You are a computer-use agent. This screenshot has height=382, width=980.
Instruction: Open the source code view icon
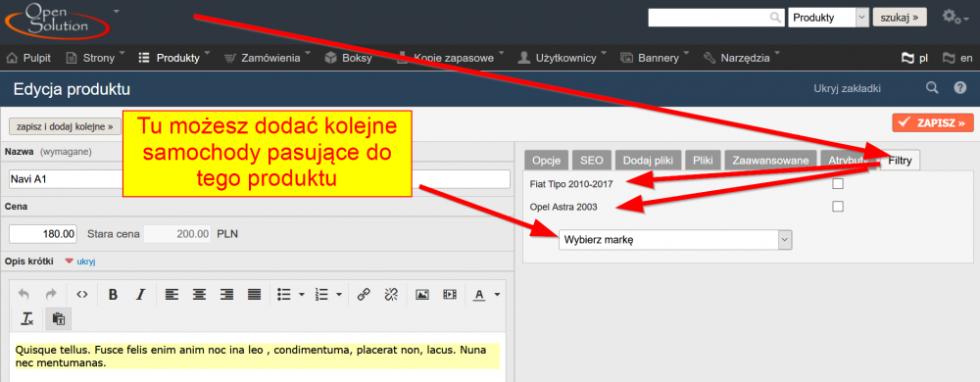coord(82,295)
